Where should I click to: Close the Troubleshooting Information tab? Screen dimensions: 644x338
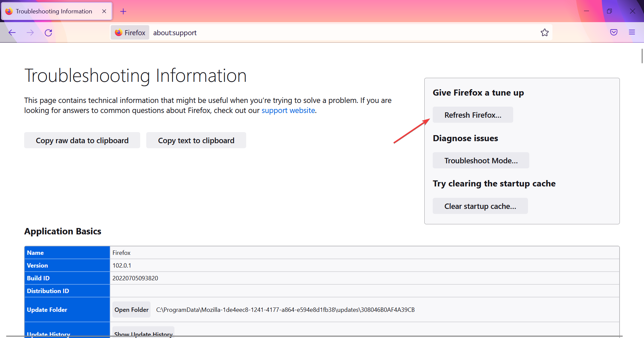[104, 11]
